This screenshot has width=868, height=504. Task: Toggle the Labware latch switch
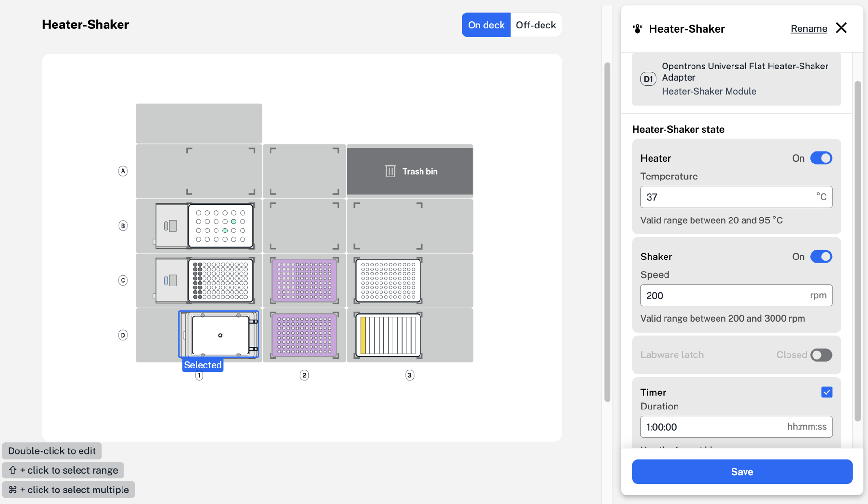(821, 355)
